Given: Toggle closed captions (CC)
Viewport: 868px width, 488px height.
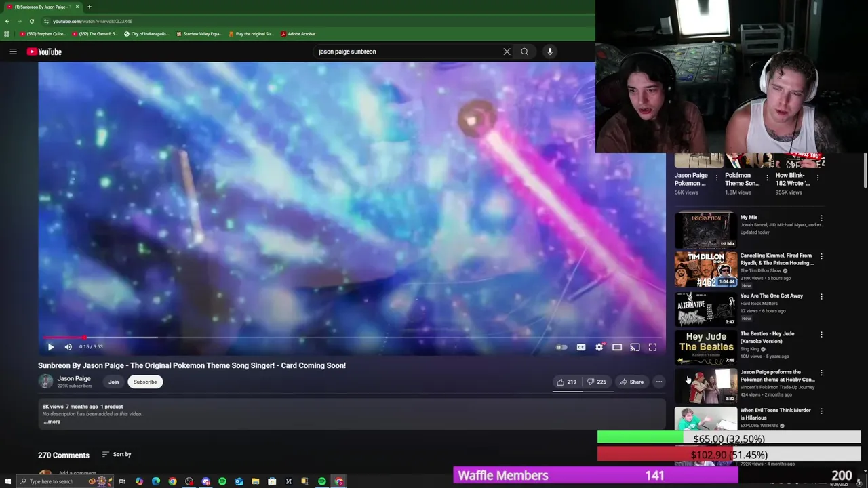Looking at the screenshot, I should [581, 347].
